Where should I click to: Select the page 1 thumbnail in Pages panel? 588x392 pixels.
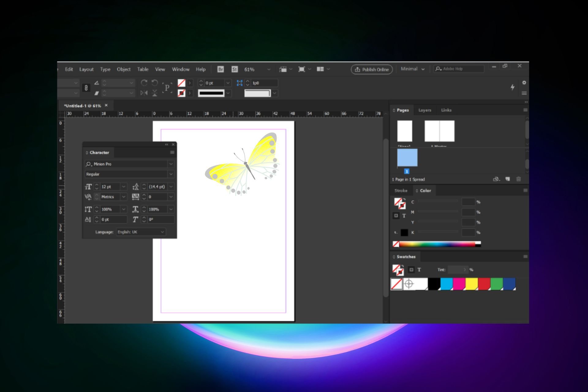407,158
